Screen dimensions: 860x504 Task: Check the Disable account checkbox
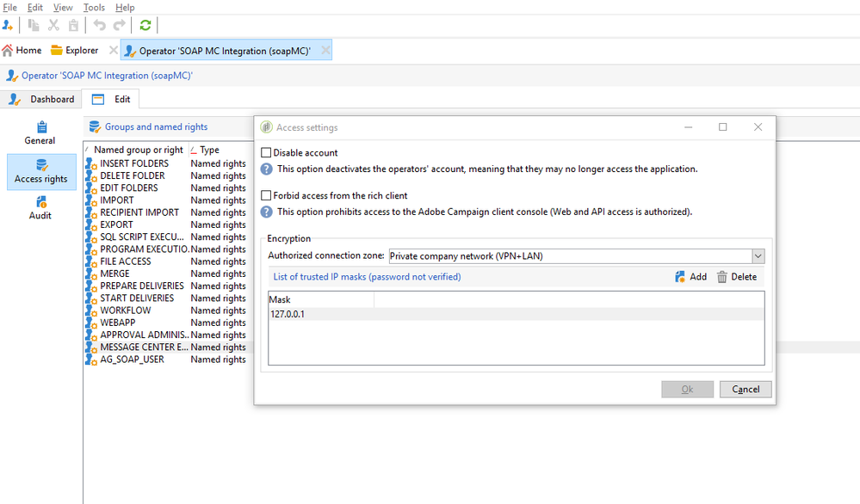tap(267, 153)
